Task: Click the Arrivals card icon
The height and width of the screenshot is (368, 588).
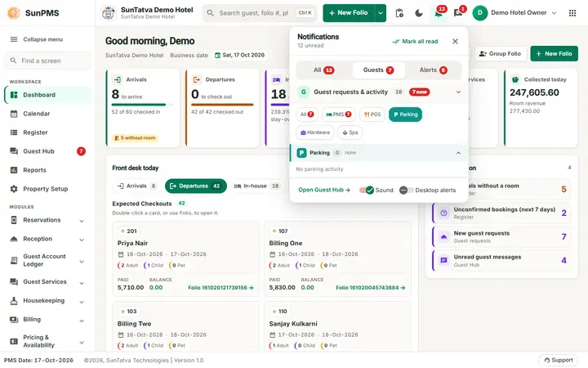Action: 118,79
